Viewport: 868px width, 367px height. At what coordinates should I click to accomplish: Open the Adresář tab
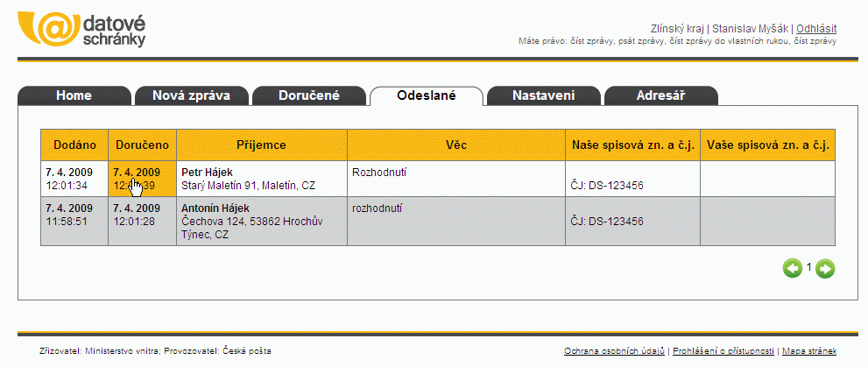(661, 95)
